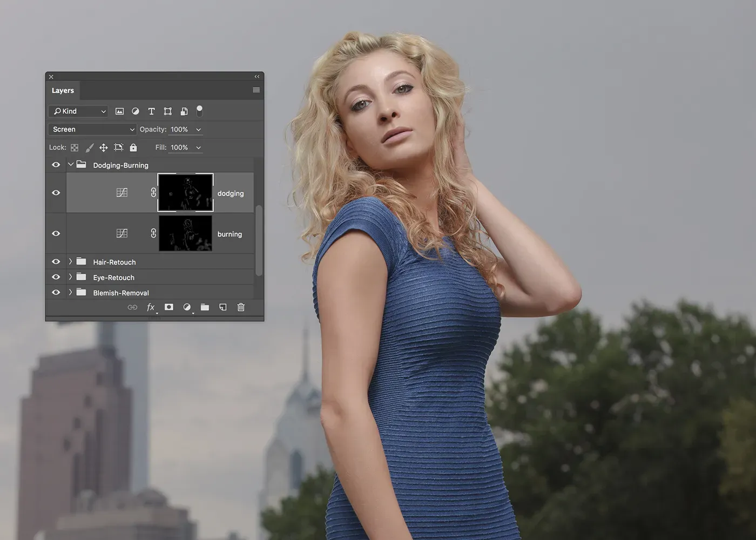The width and height of the screenshot is (756, 540).
Task: Filter layers by adjustment layer icon
Action: tap(136, 111)
